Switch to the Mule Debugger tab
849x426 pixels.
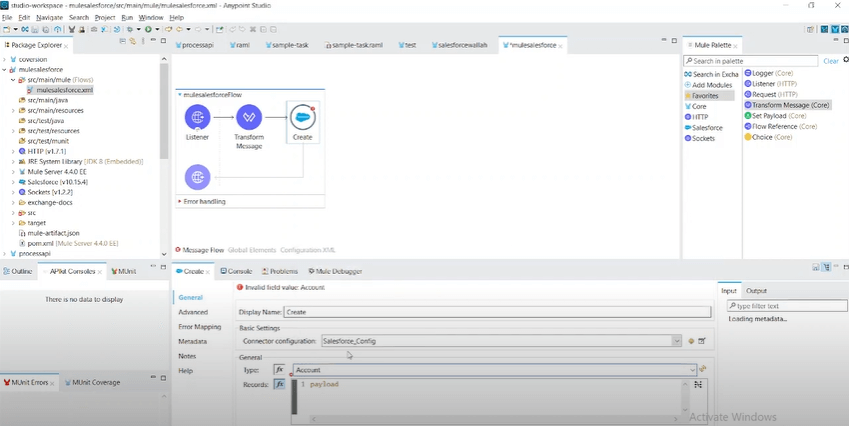pos(335,271)
